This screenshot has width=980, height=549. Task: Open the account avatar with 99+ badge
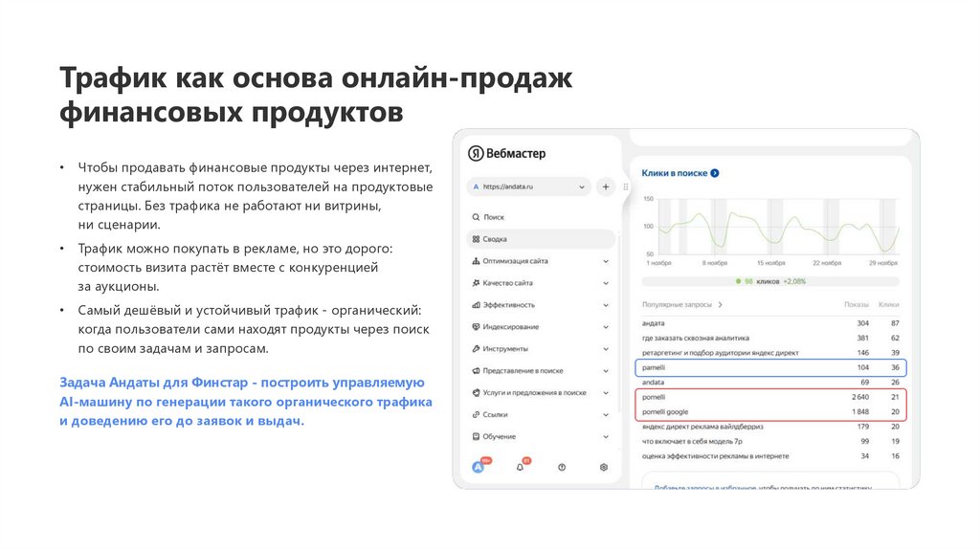coord(479,466)
